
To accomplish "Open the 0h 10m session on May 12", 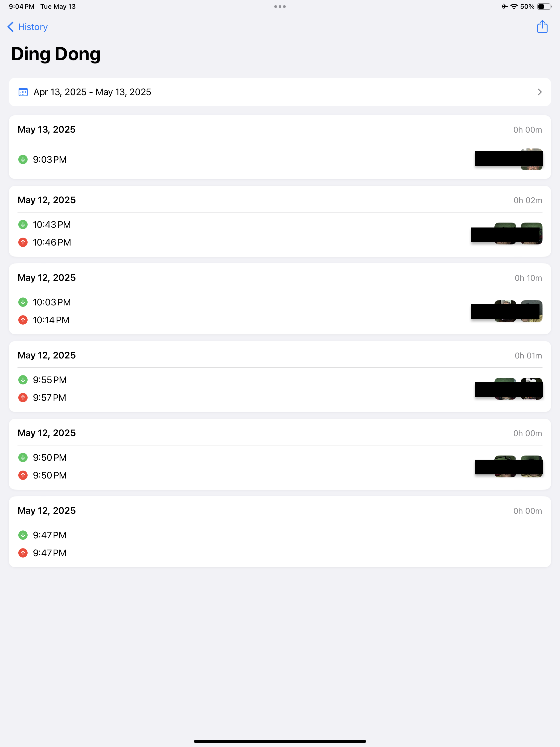I will pos(46,278).
